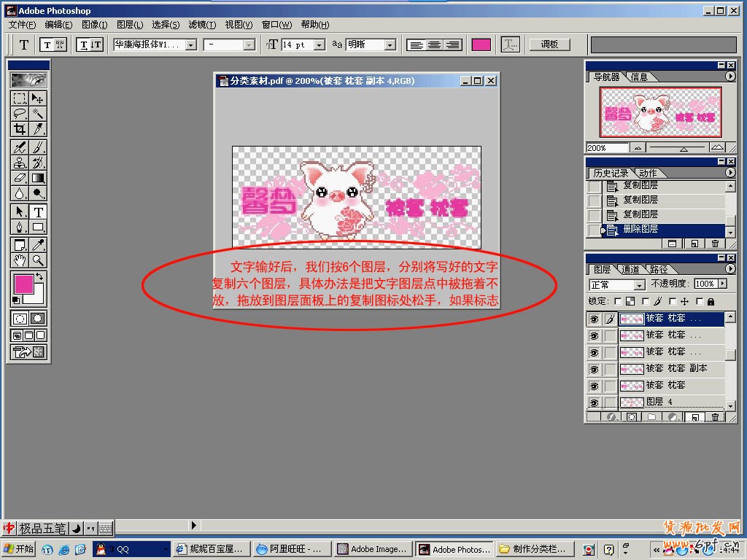Select the Rectangular Marquee tool
This screenshot has height=560, width=747.
pyautogui.click(x=20, y=98)
